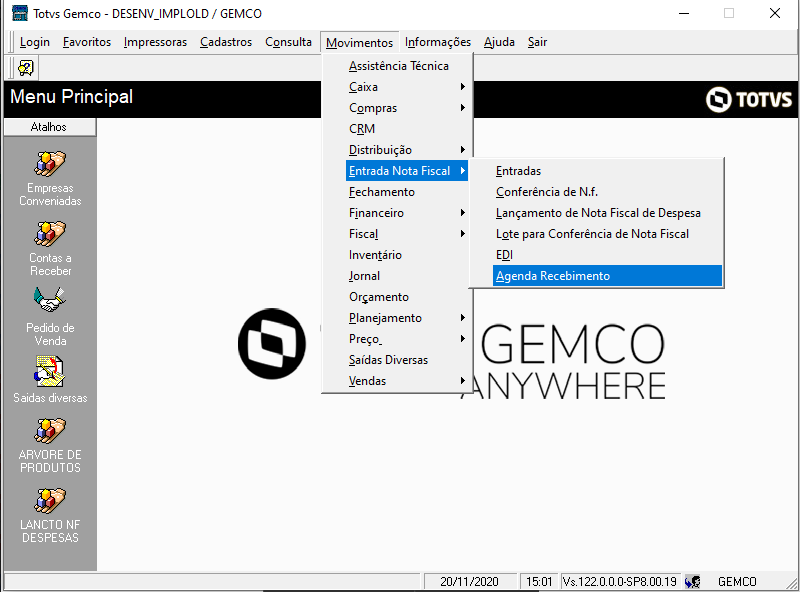Open the Contas a Receber shortcut icon

50,233
